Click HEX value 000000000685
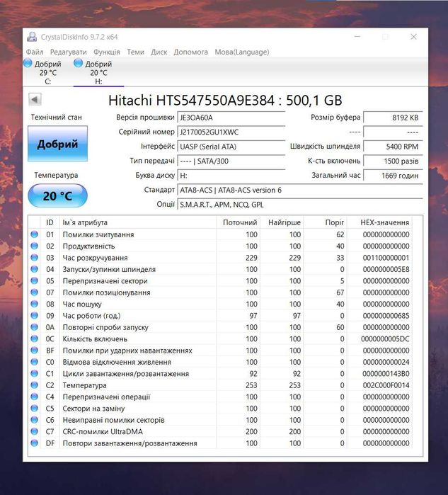Screen dimensions: 448x495 [x=386, y=315]
